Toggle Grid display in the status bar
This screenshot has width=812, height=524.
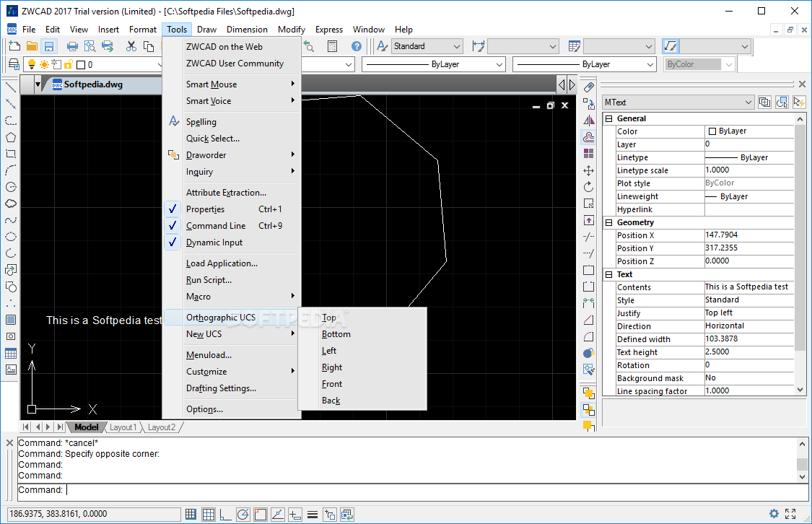coord(208,514)
